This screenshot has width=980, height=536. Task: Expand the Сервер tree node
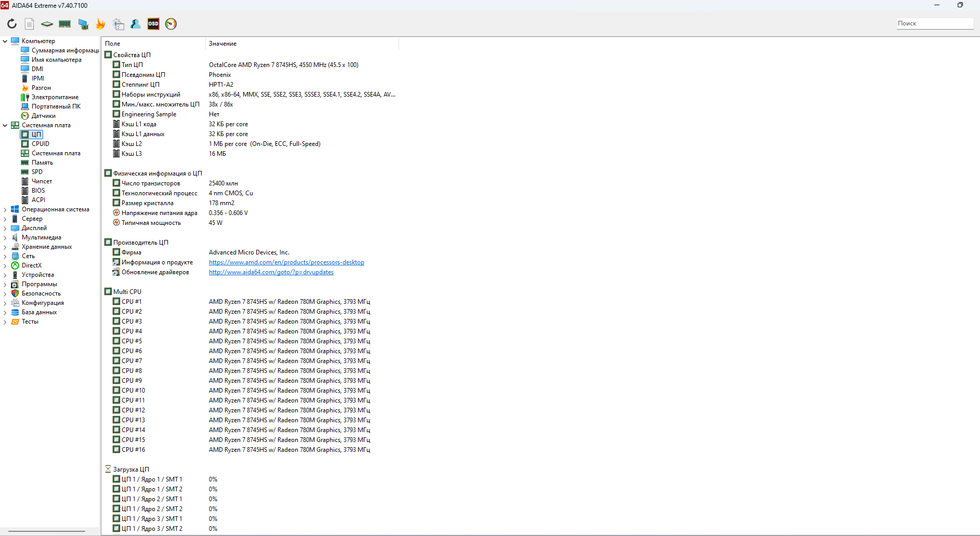pyautogui.click(x=5, y=219)
